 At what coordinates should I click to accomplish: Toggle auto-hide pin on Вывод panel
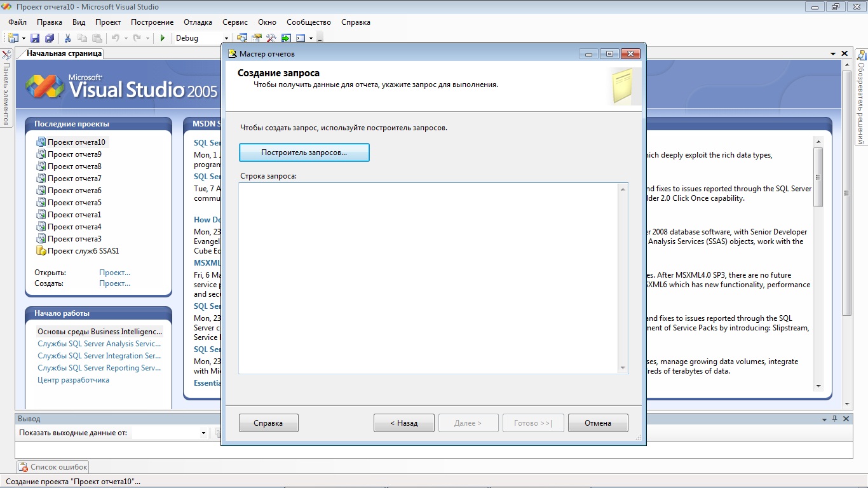[x=834, y=419]
